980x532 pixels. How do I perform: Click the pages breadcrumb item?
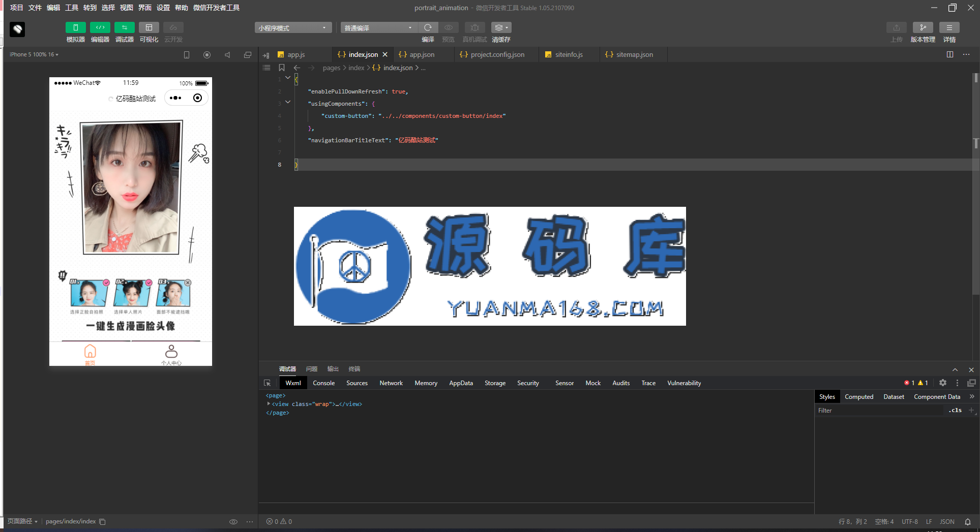click(332, 68)
